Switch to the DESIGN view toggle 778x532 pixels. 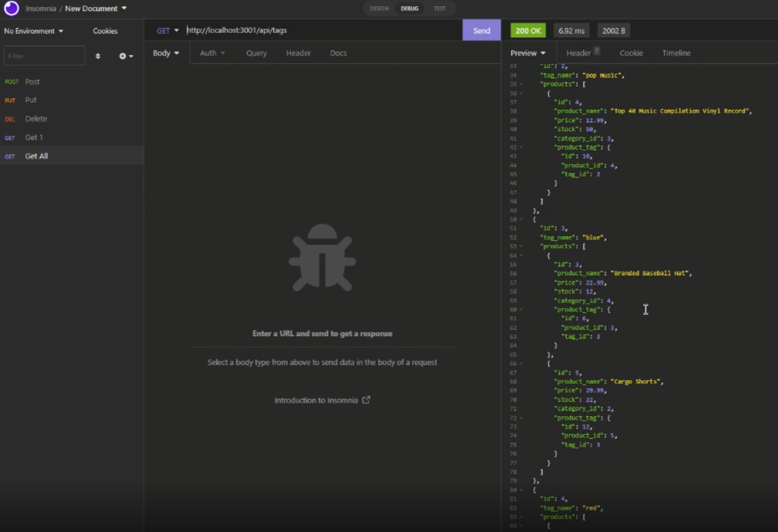point(379,9)
